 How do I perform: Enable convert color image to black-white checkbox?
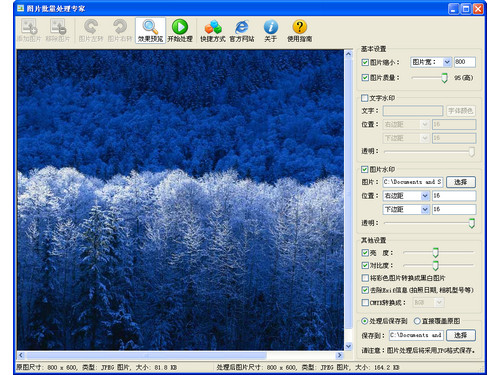[365, 278]
